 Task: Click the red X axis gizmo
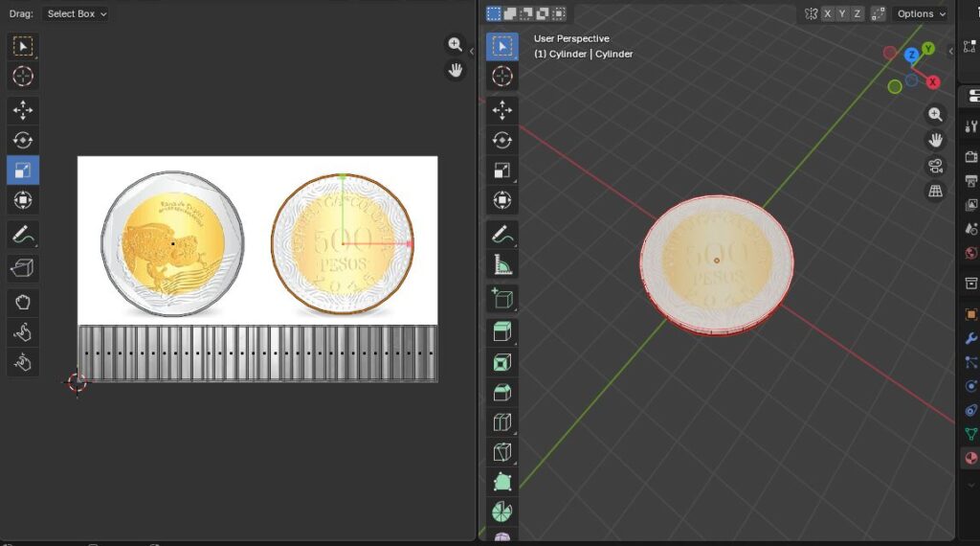click(x=932, y=82)
